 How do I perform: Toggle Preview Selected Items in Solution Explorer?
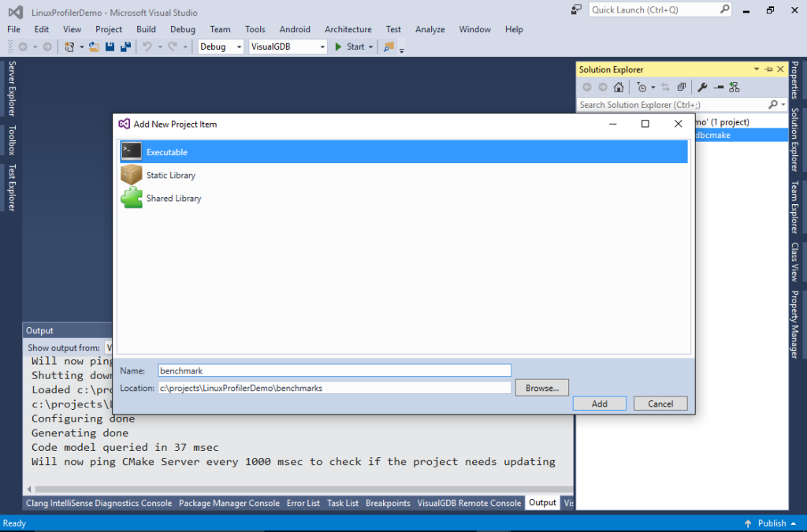tap(681, 87)
